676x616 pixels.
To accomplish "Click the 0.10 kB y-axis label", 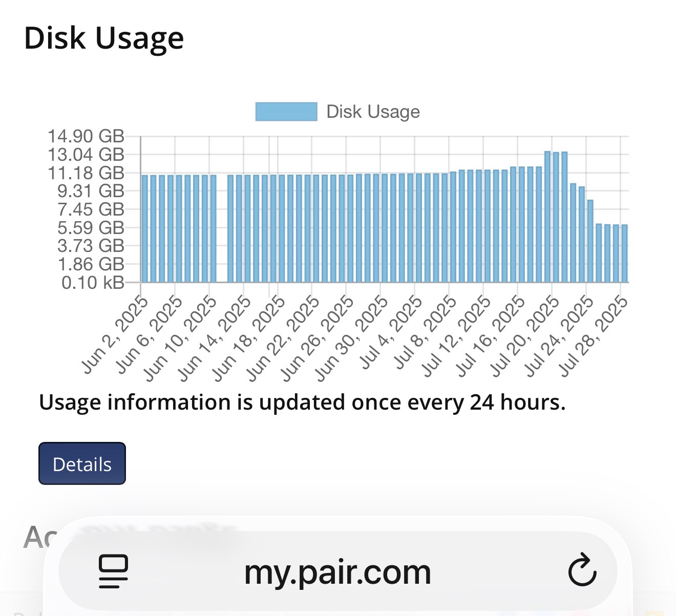I will pos(93,283).
